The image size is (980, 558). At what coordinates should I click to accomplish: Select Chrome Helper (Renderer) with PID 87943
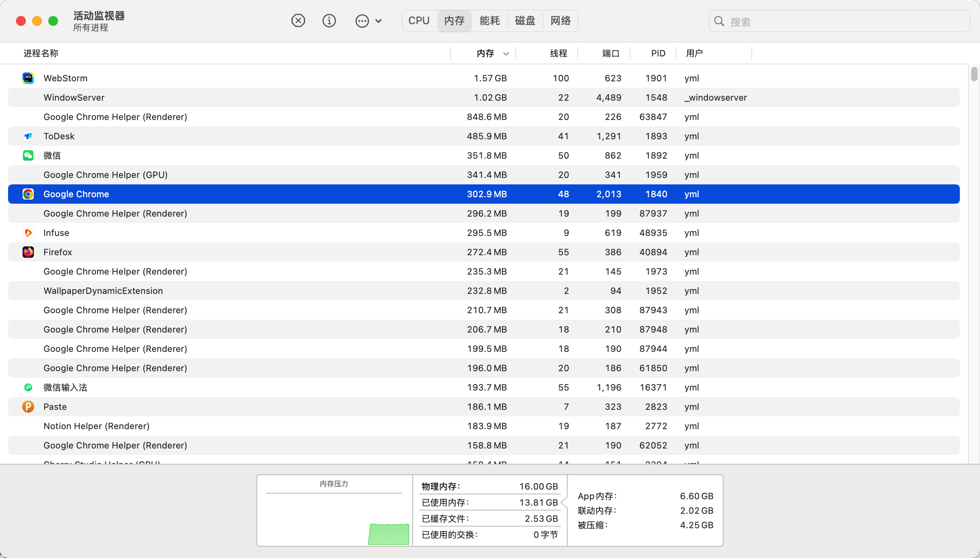tap(484, 310)
